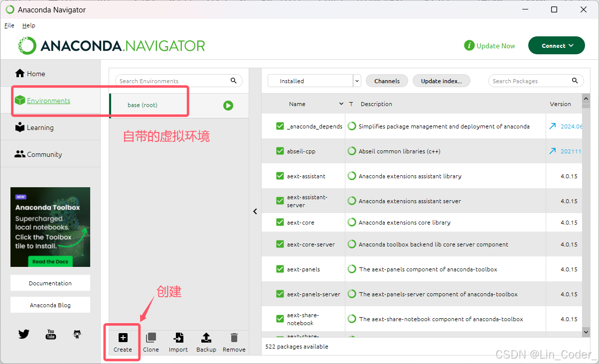Viewport: 599px width, 364px height.
Task: Click the upgrade arrow for _anaconda_depends
Action: pyautogui.click(x=552, y=126)
